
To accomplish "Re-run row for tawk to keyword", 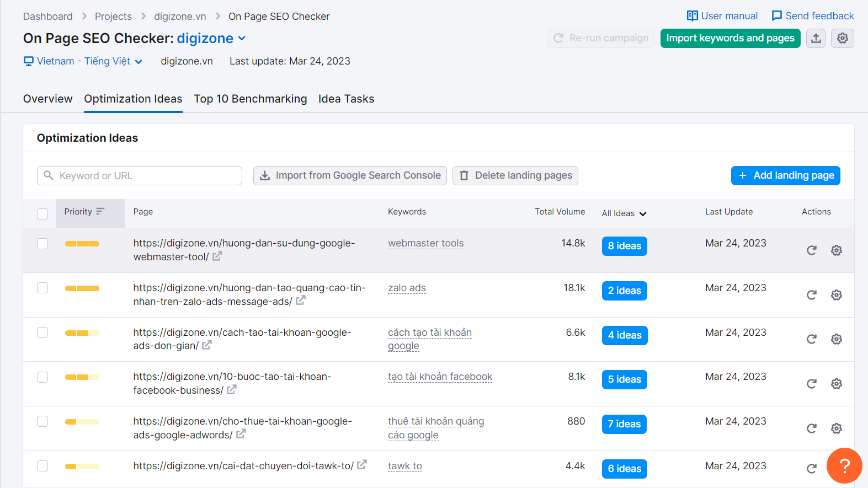I will (811, 469).
